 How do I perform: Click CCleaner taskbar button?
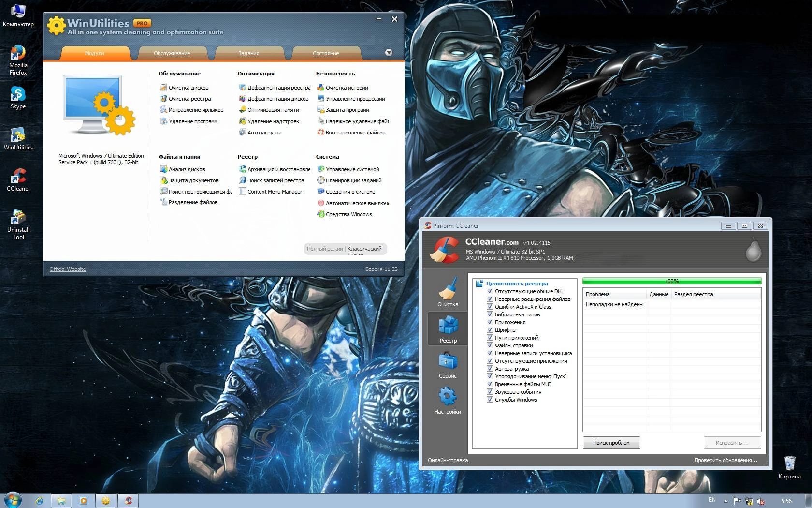tap(128, 501)
